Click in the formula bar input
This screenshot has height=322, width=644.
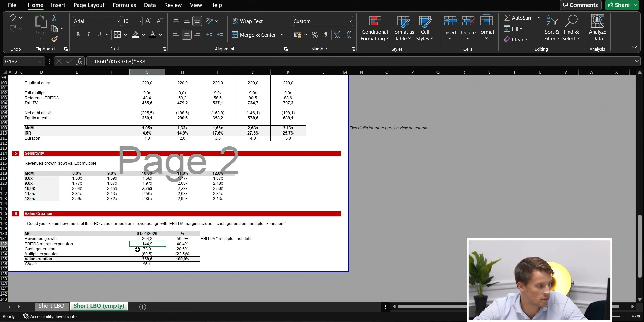pos(359,61)
